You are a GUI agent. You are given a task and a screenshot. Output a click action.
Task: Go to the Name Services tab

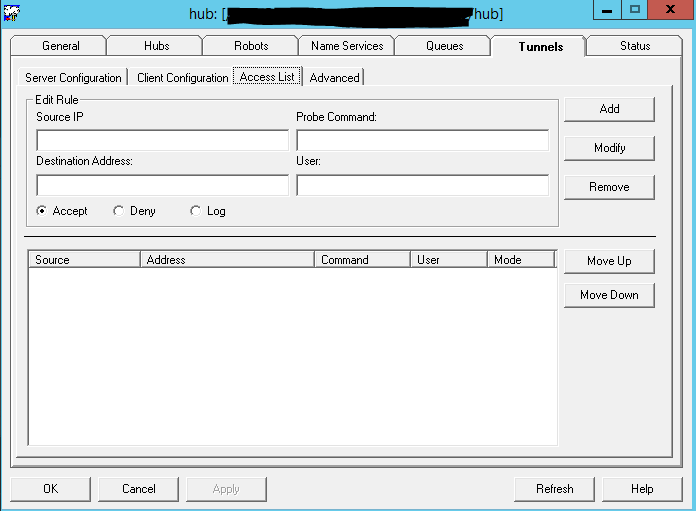(x=347, y=46)
